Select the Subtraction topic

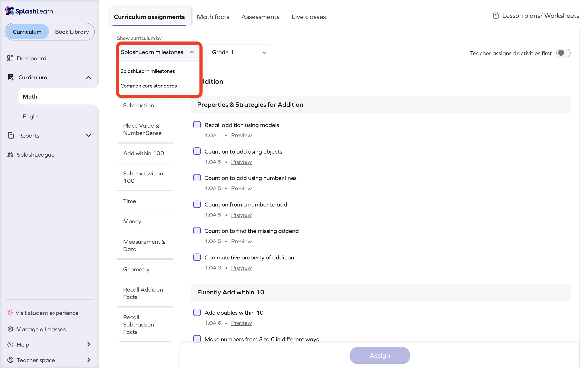(145, 105)
